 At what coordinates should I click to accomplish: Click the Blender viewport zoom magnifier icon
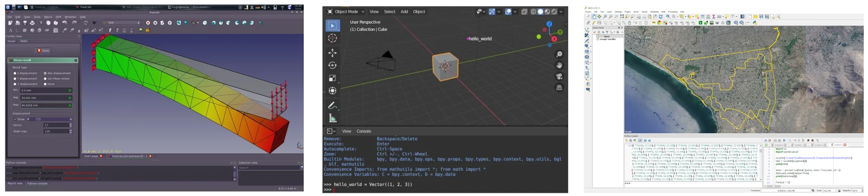[x=559, y=54]
